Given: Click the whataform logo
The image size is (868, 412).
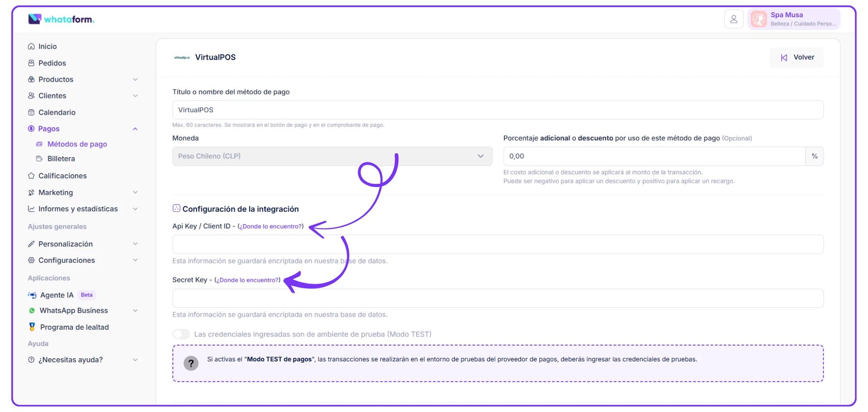Looking at the screenshot, I should 61,19.
